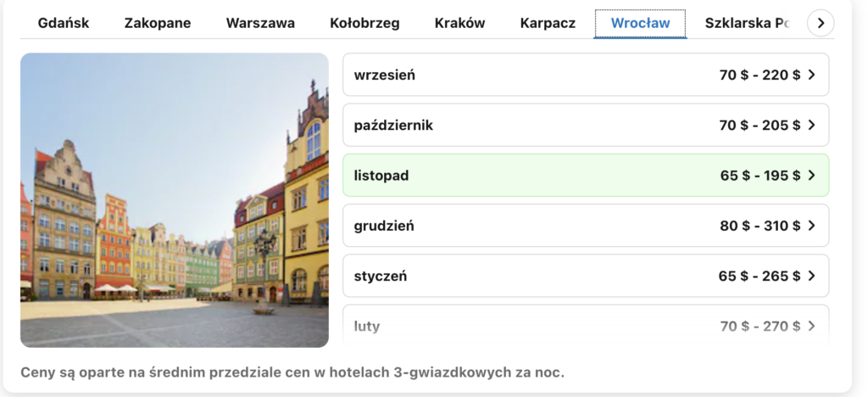Open the wrzesień 70 $ - 220 $ price
Image resolution: width=868 pixels, height=397 pixels.
(759, 75)
